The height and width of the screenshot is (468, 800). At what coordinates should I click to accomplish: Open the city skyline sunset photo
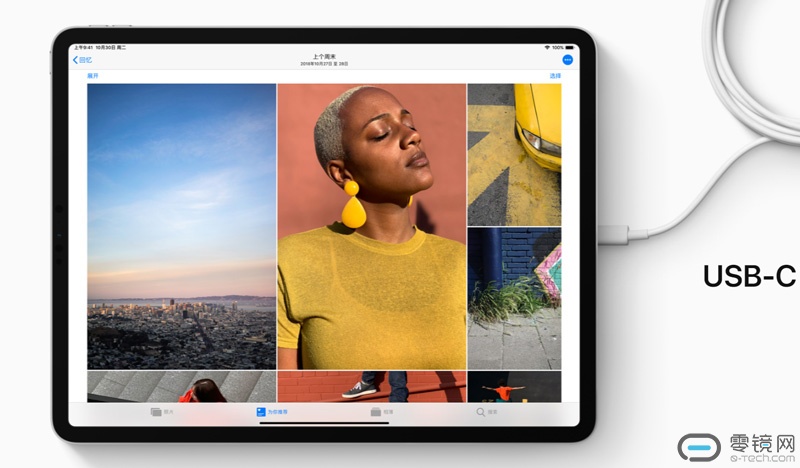click(181, 226)
